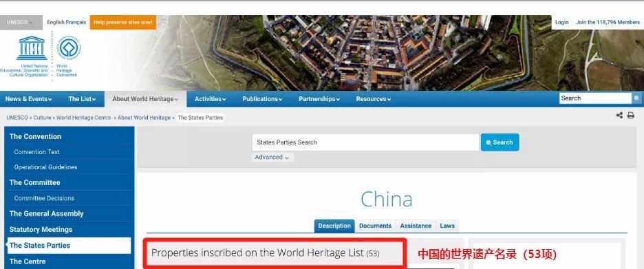Open The Centre sidebar item
This screenshot has width=644, height=269.
(x=28, y=261)
